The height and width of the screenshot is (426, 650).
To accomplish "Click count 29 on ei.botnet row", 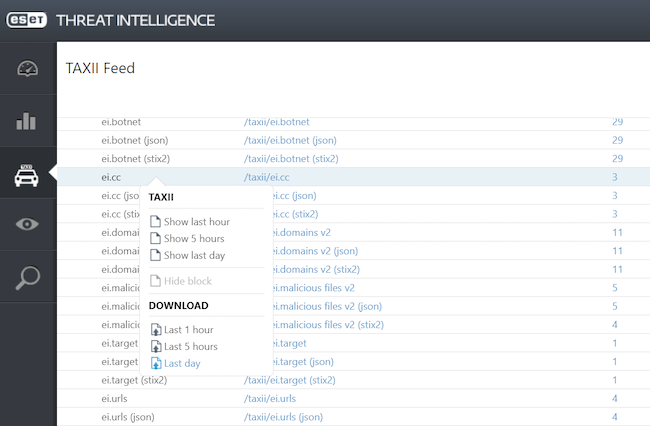I will tap(617, 122).
